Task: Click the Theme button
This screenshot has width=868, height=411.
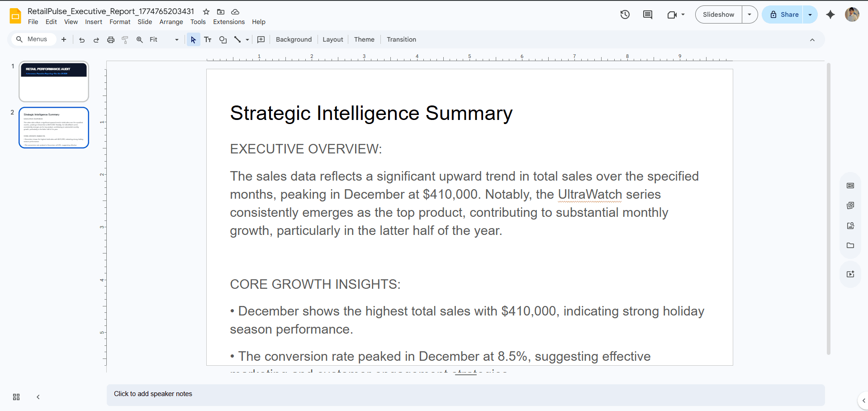Action: [x=364, y=39]
